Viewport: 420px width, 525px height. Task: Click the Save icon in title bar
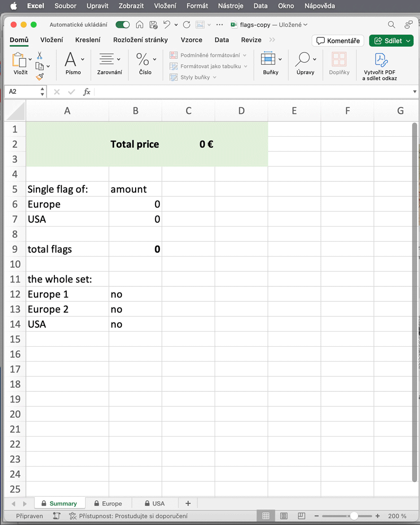[x=153, y=25]
